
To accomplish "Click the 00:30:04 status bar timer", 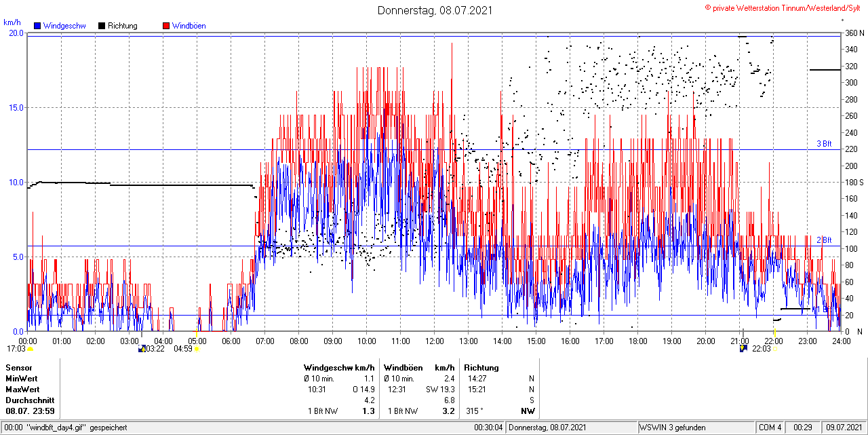I will 489,428.
